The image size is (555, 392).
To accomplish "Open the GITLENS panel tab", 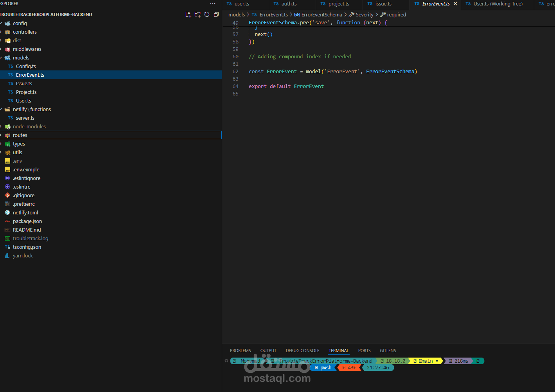I will [x=388, y=351].
